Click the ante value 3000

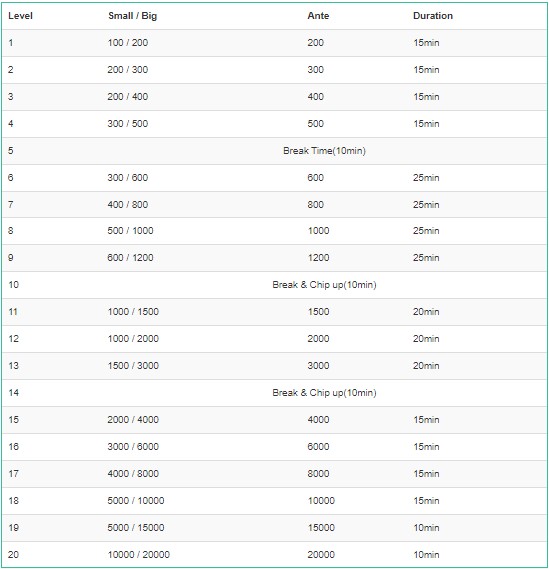pos(318,366)
